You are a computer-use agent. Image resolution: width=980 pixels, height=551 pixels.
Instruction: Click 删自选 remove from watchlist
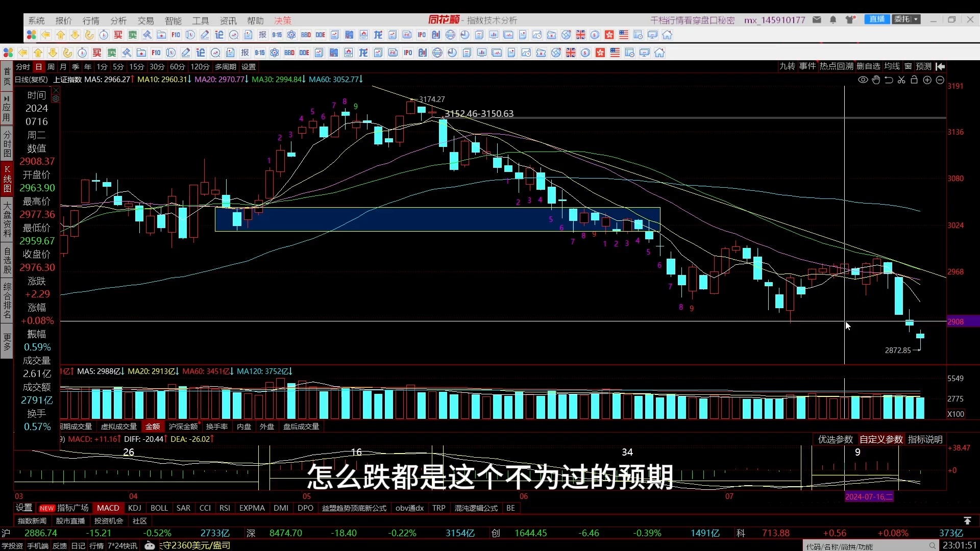[868, 66]
